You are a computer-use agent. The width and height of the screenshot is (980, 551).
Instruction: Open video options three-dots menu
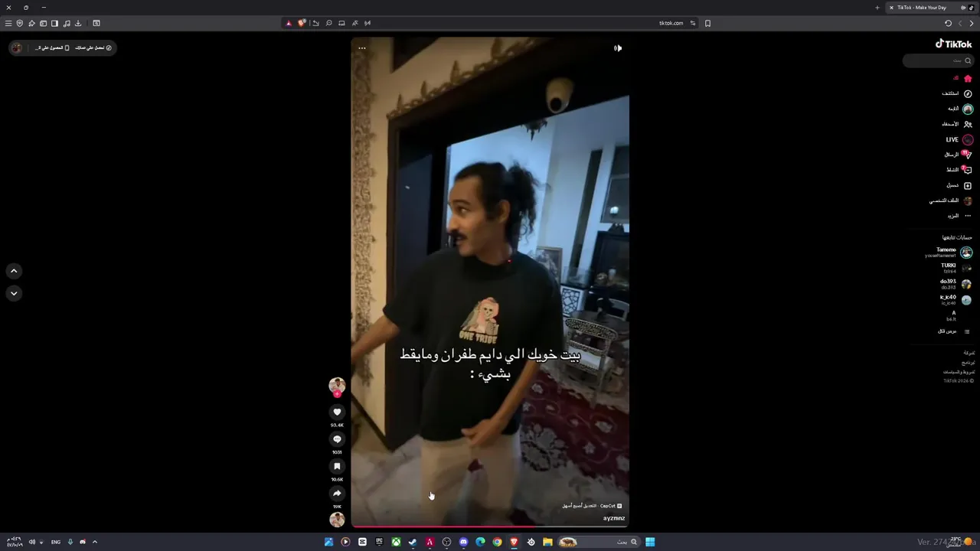pyautogui.click(x=362, y=48)
